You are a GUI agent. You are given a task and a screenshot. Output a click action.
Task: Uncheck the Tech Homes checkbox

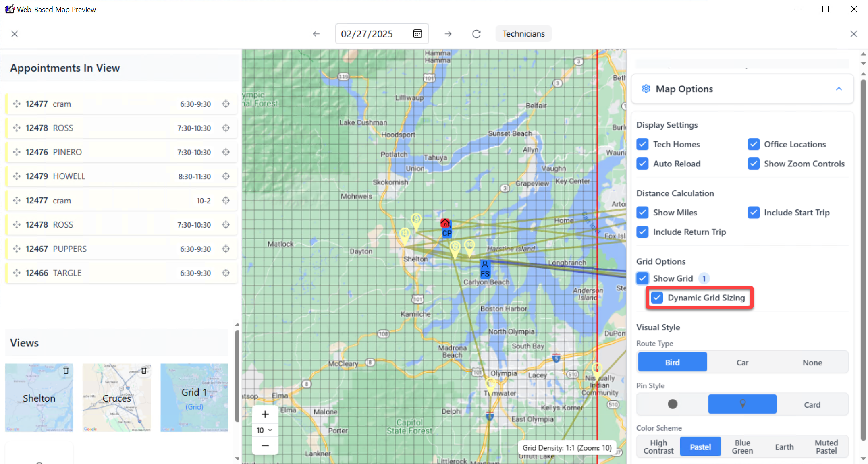[x=642, y=144]
